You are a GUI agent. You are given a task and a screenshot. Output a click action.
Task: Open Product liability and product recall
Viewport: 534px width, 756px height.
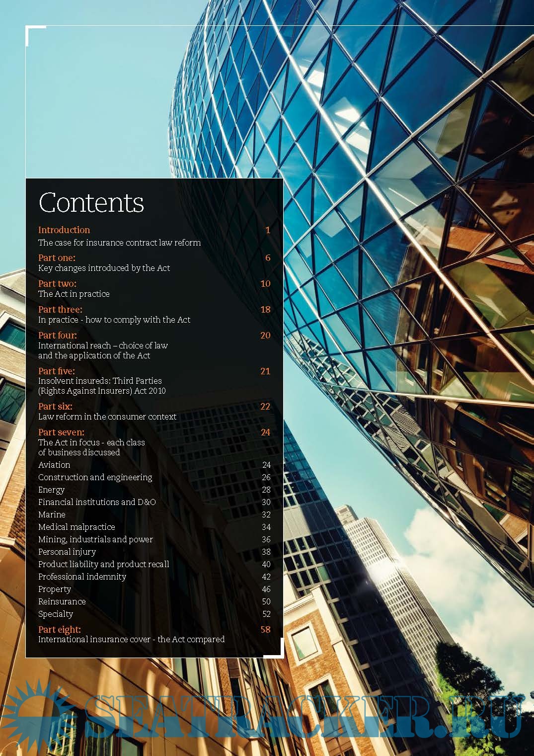coord(103,564)
